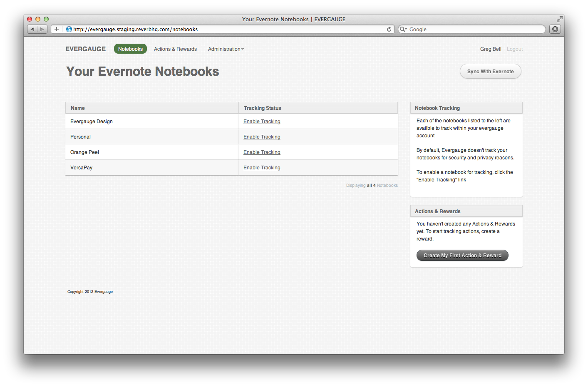The height and width of the screenshot is (387, 588).
Task: Expand the Administration dropdown menu
Action: (226, 49)
